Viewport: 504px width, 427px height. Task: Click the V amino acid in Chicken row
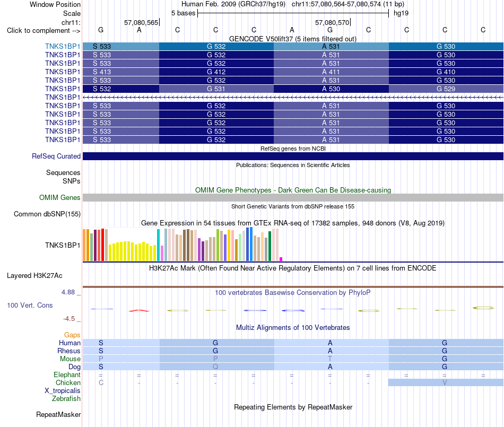(445, 382)
